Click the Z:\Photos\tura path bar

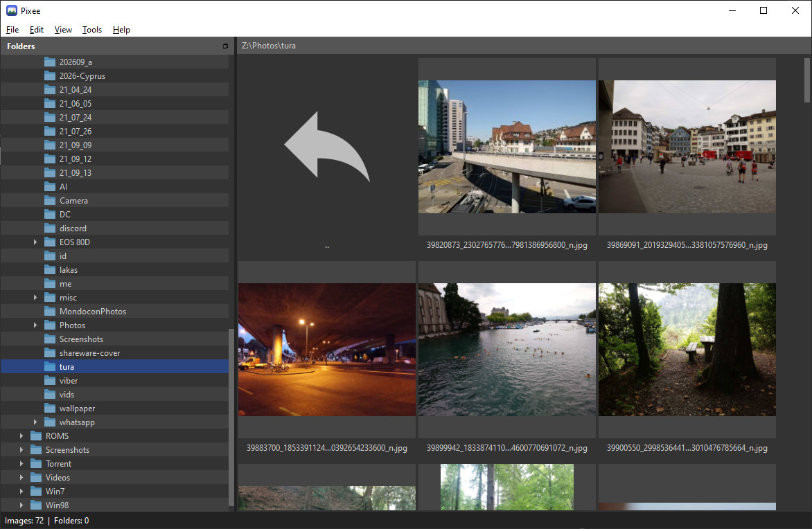(x=524, y=46)
